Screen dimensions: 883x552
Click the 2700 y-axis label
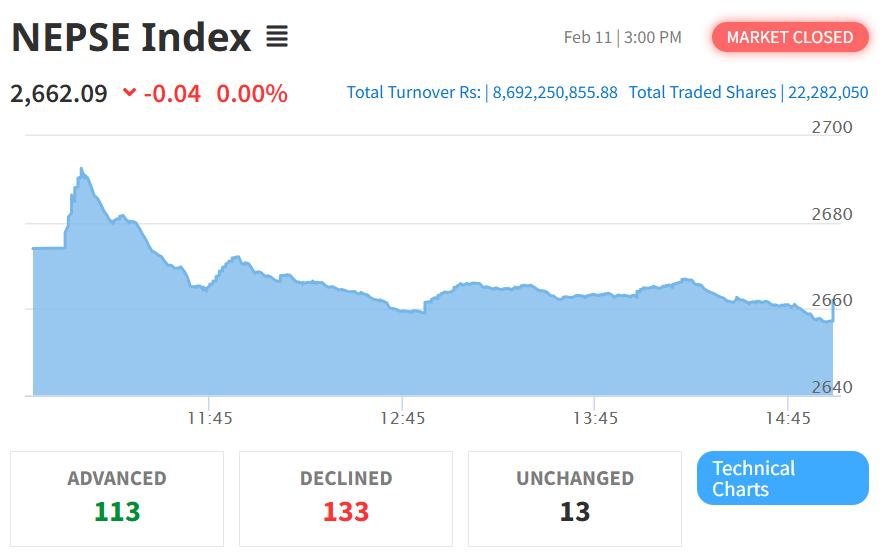click(x=832, y=127)
